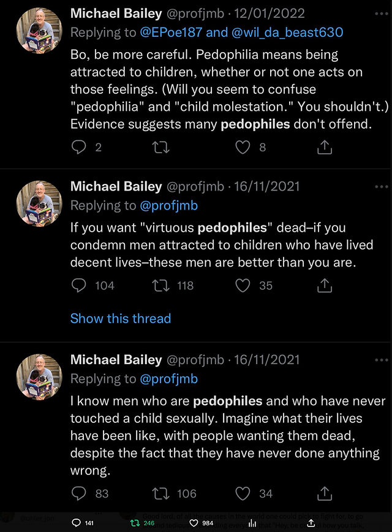The width and height of the screenshot is (392, 532).
Task: Share the tweet in the bottom bar
Action: pyautogui.click(x=311, y=523)
